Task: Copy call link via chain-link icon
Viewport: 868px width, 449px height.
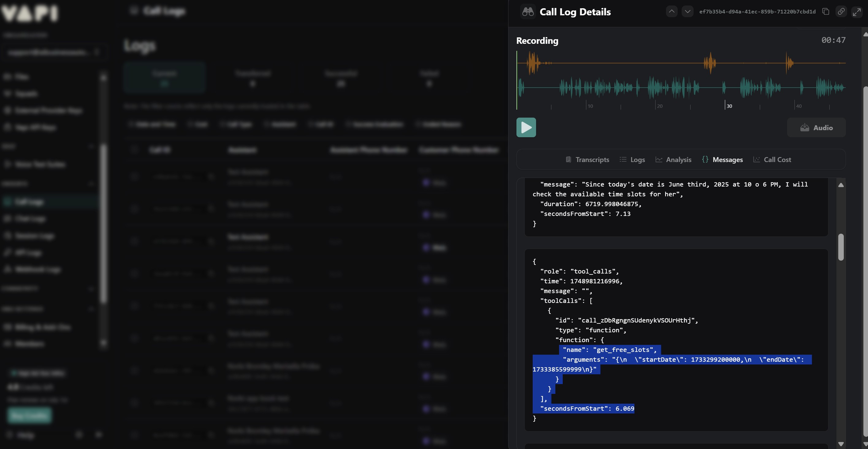Action: point(841,11)
